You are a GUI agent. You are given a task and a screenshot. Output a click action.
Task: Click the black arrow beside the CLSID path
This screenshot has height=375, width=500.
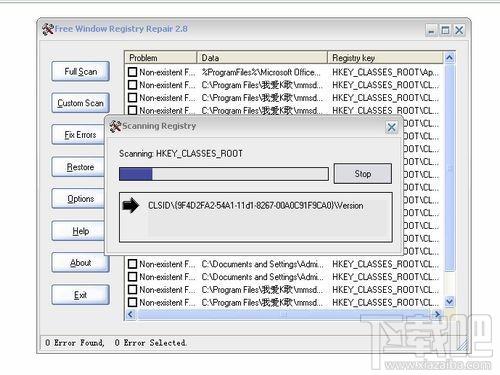coord(131,205)
